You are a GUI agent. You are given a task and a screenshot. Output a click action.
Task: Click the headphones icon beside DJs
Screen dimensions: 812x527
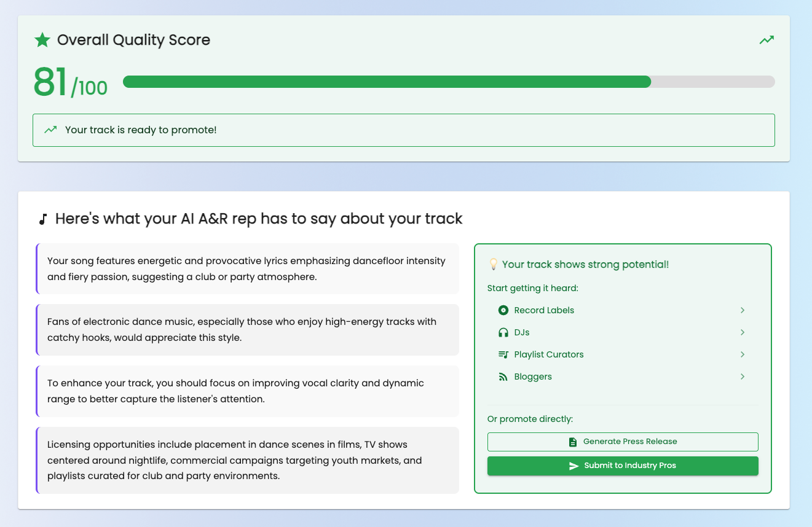[x=503, y=332]
